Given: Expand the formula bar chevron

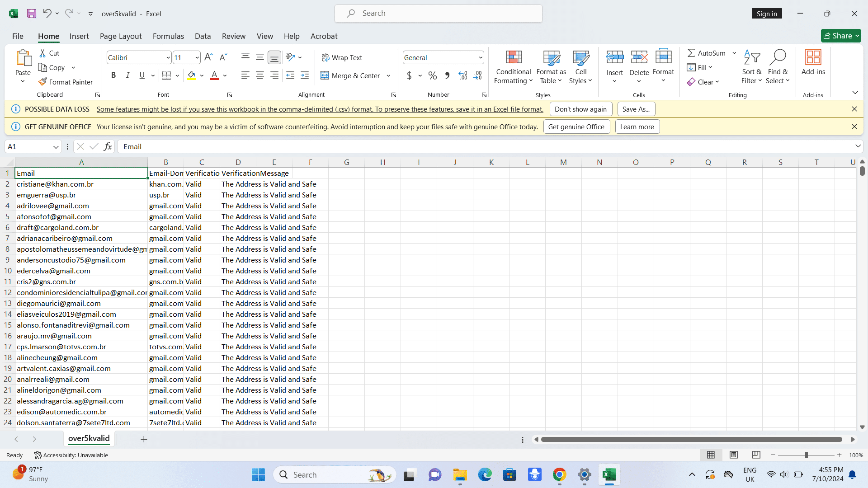Looking at the screenshot, I should pyautogui.click(x=858, y=146).
